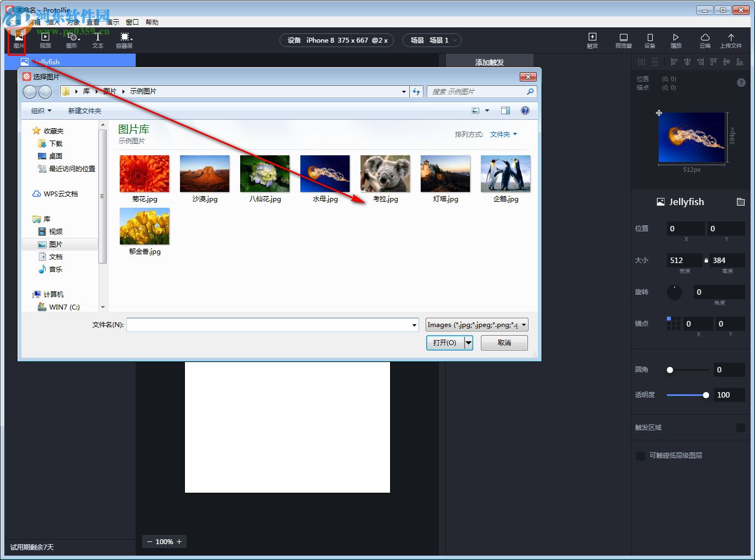The width and height of the screenshot is (755, 560).
Task: Click the 透明度 opacity slider
Action: click(688, 395)
